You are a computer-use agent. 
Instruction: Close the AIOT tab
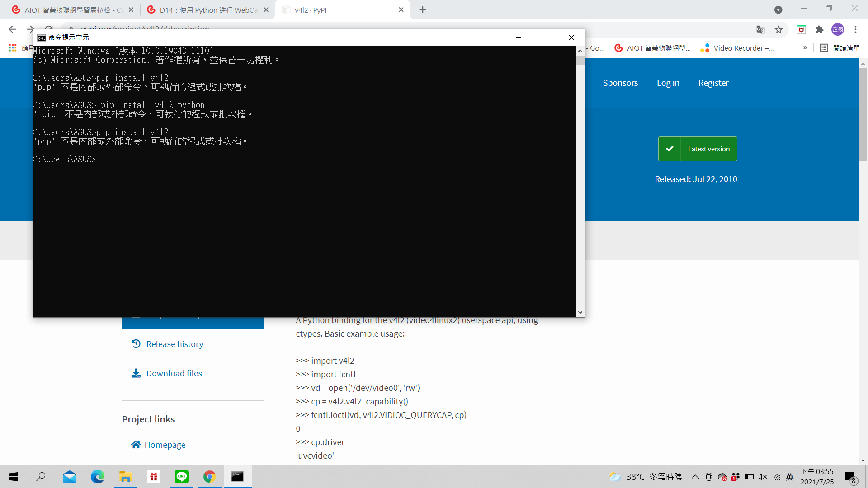pos(131,10)
